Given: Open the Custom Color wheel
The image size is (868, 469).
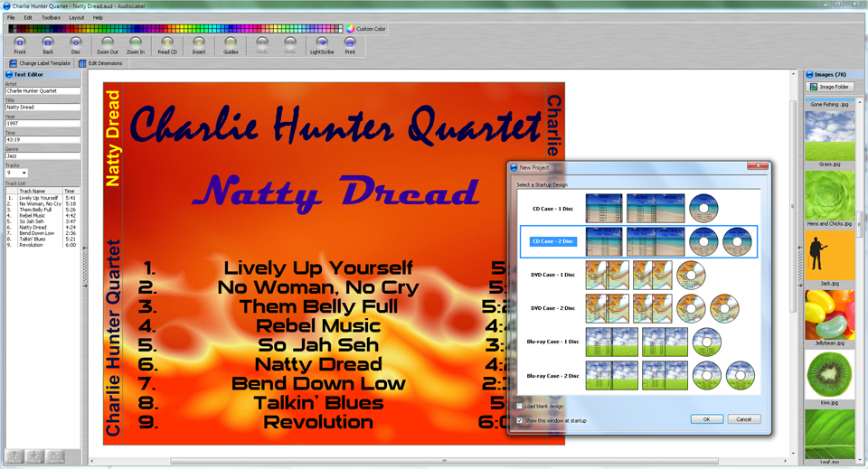Looking at the screenshot, I should pyautogui.click(x=351, y=29).
